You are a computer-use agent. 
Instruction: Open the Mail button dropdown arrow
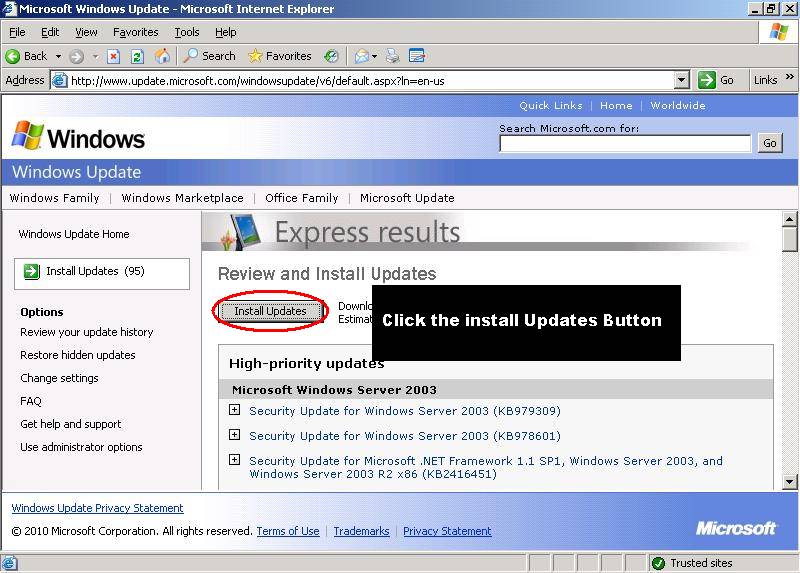(x=374, y=56)
